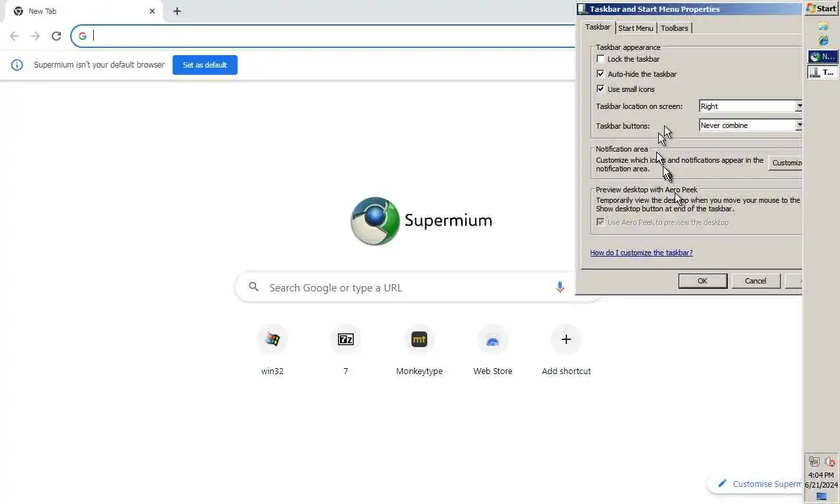The image size is (840, 504).
Task: Click Cancel in Taskbar Properties dialog
Action: 755,281
